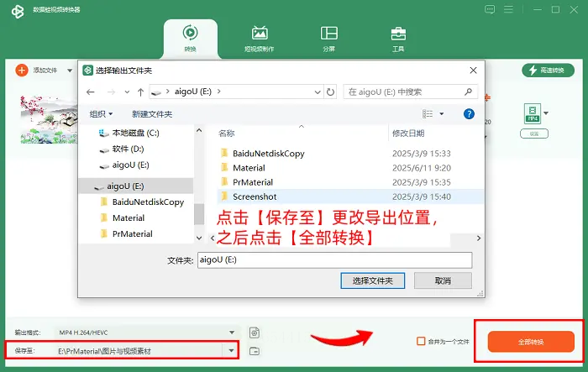The width and height of the screenshot is (588, 372).
Task: Click the open output folder icon
Action: pos(255,351)
